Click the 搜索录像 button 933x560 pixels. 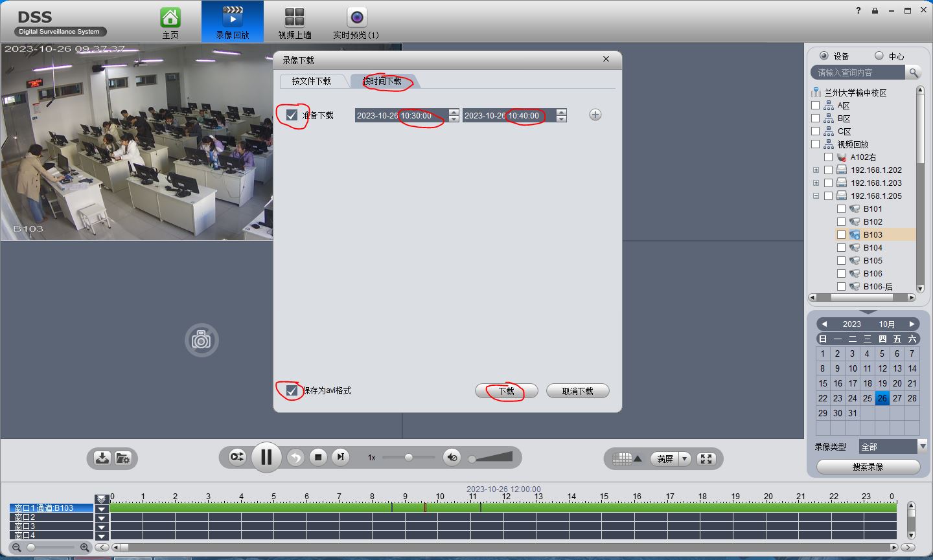tap(868, 467)
